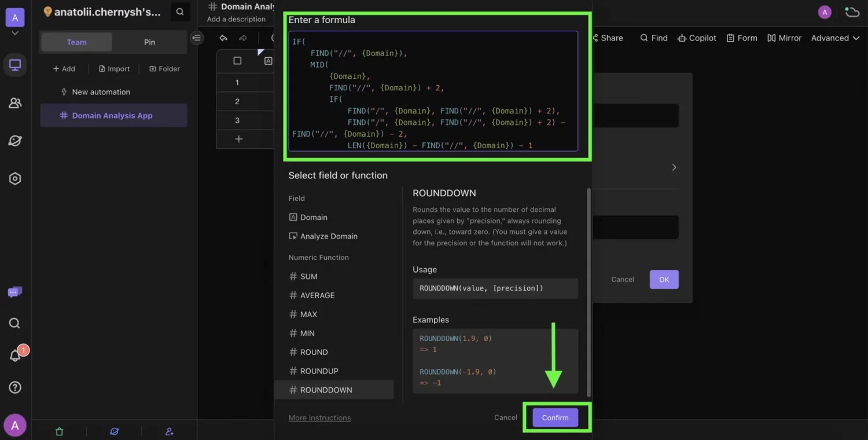The width and height of the screenshot is (868, 440).
Task: Open the New automation item
Action: click(x=113, y=92)
